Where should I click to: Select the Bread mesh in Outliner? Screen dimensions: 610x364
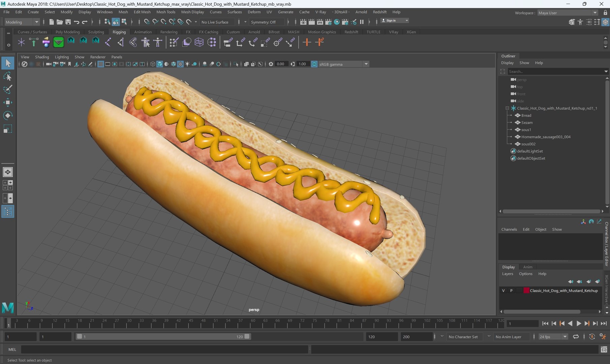tap(526, 115)
